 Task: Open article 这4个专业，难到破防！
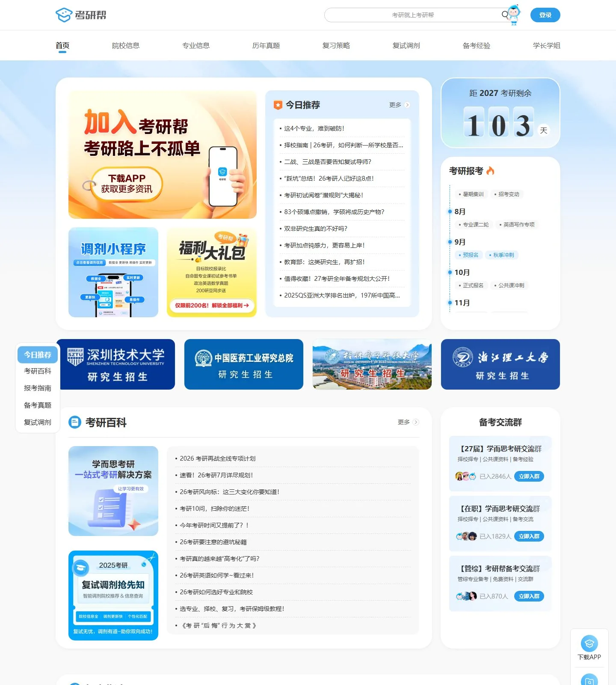(314, 128)
